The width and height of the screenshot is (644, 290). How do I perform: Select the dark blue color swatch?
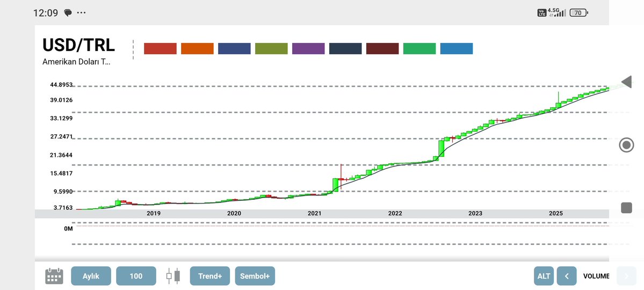click(x=234, y=48)
